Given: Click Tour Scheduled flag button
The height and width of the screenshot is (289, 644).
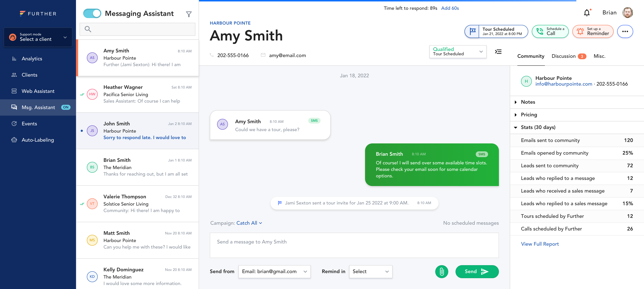Looking at the screenshot, I should tap(496, 31).
